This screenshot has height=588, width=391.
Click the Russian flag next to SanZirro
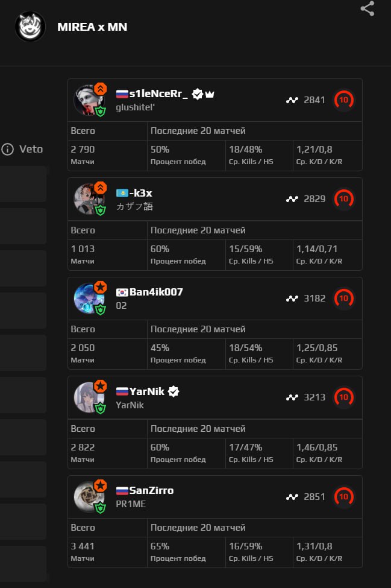pyautogui.click(x=122, y=490)
